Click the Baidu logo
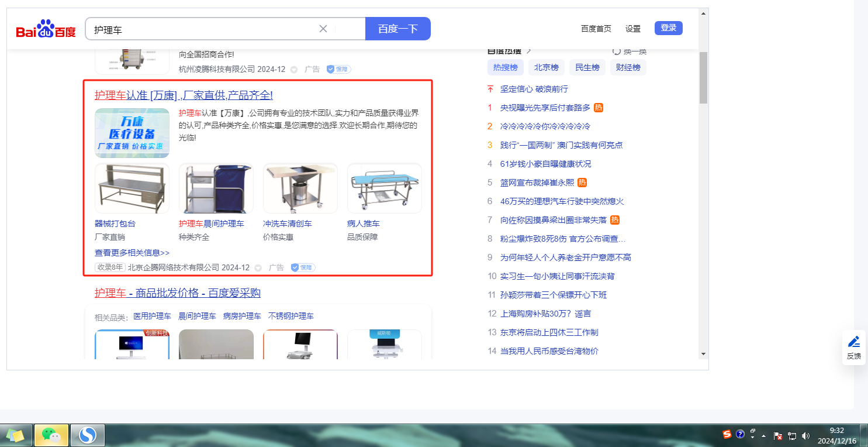The height and width of the screenshot is (447, 868). pyautogui.click(x=46, y=29)
